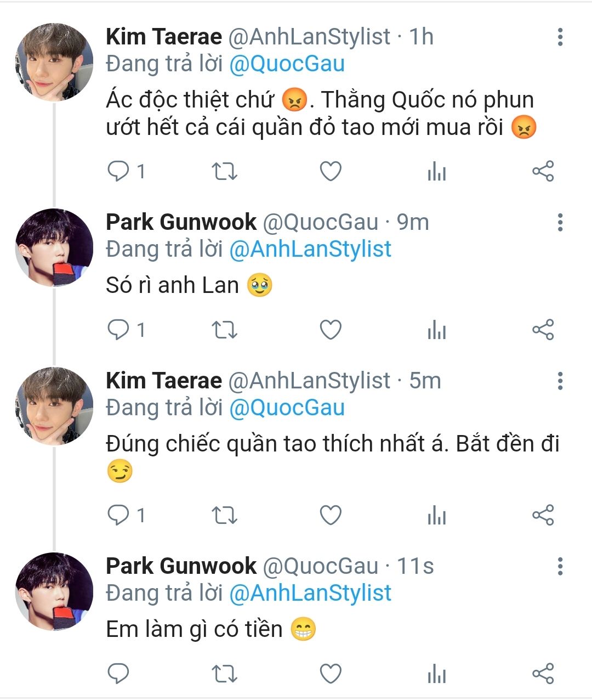Share Kim Taerae's 1h tweet

coord(543,172)
